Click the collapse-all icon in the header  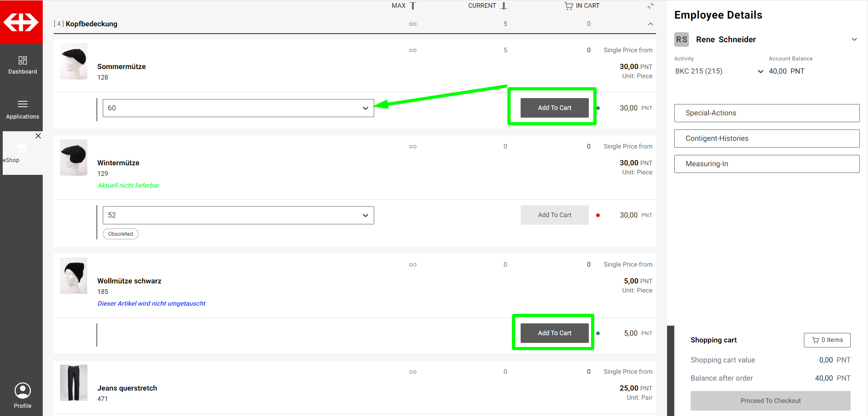651,6
